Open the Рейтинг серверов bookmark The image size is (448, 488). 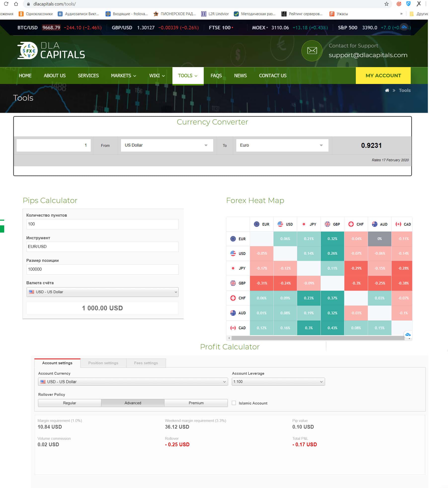tap(302, 14)
